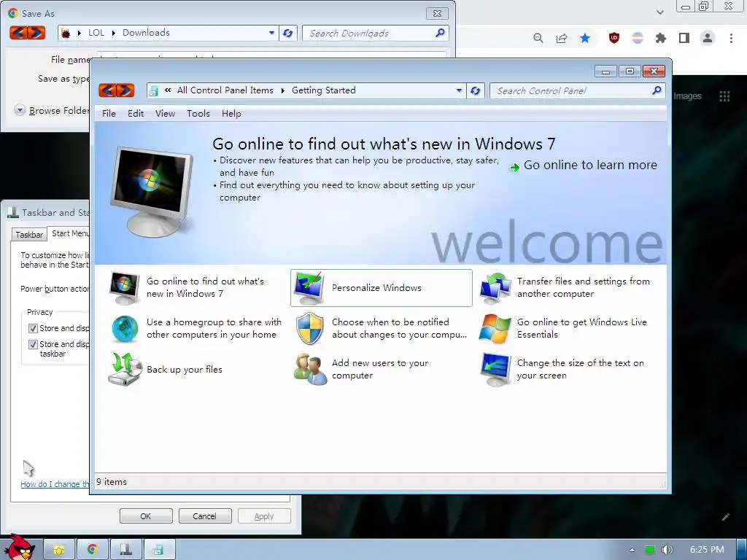Expand Browse Folders in Save As

tap(20, 111)
